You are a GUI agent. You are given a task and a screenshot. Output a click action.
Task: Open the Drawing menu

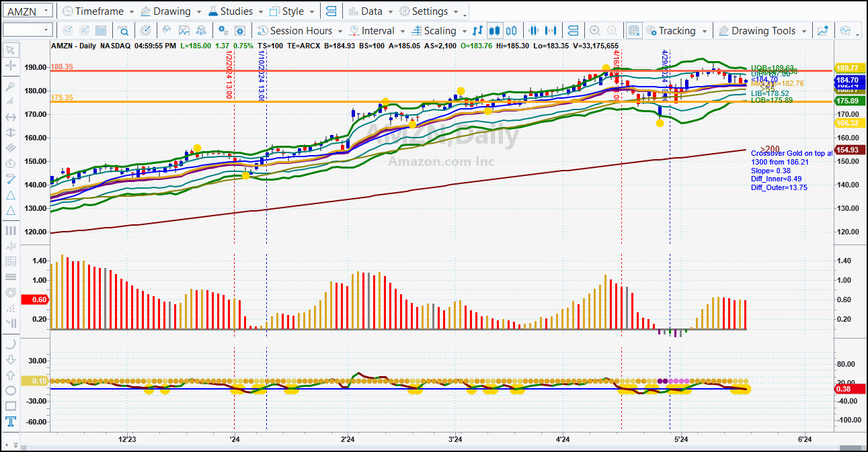[171, 11]
